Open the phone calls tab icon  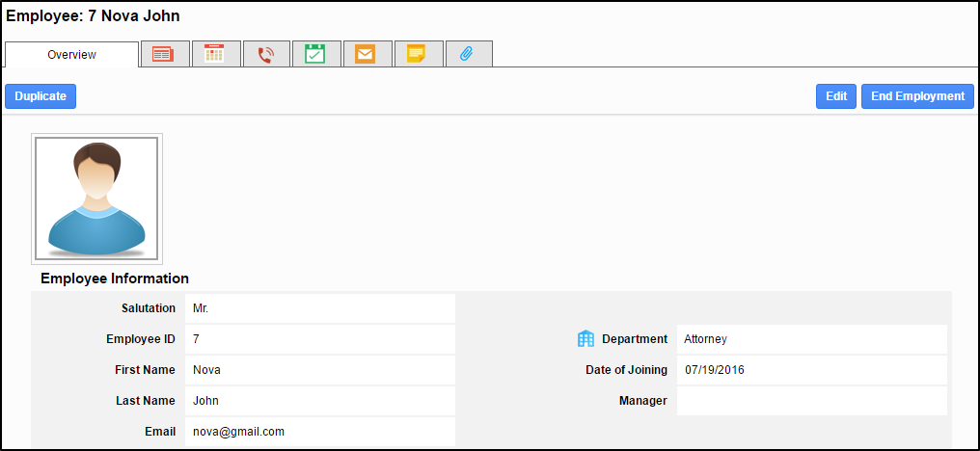coord(265,55)
